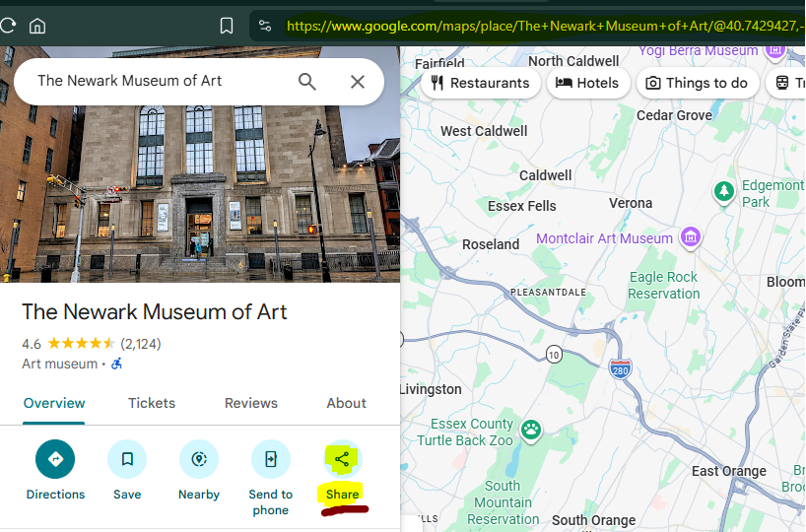This screenshot has width=806, height=532.
Task: Bookmark this page in browser
Action: pos(227,26)
